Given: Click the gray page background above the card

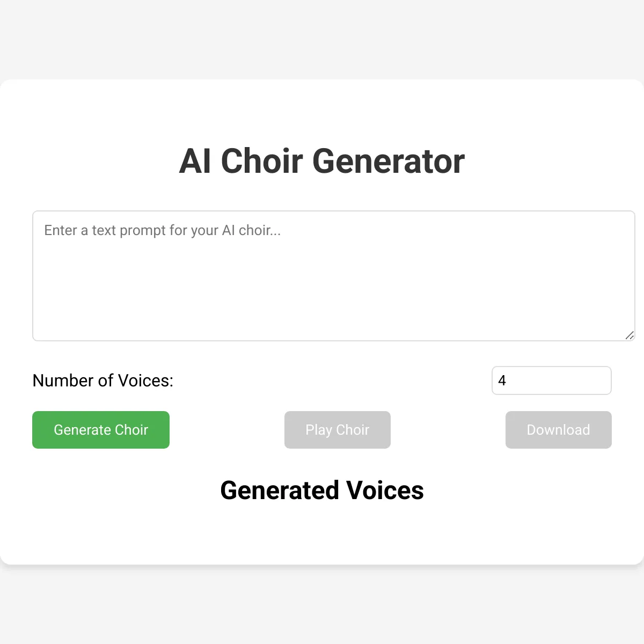Looking at the screenshot, I should pyautogui.click(x=322, y=39).
